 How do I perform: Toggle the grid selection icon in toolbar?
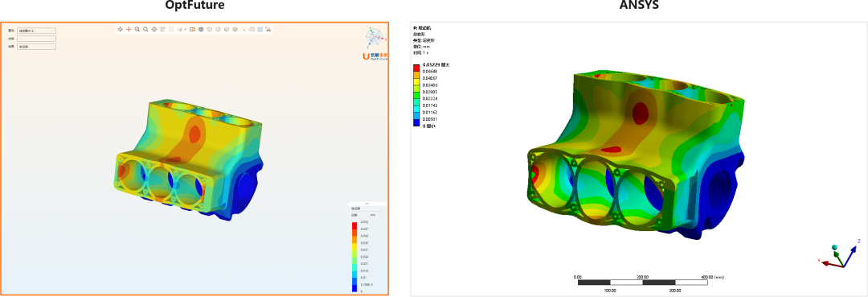[162, 29]
